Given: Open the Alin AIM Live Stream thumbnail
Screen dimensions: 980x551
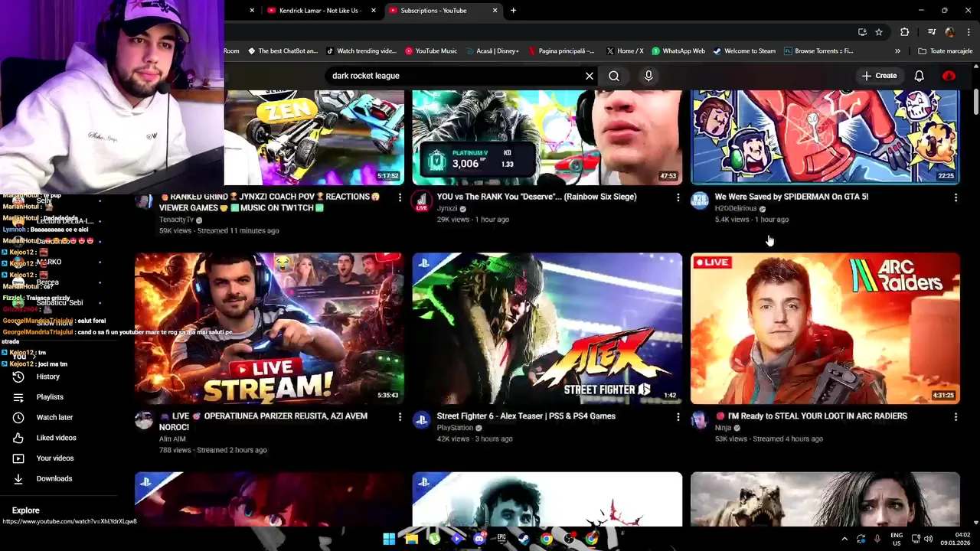Looking at the screenshot, I should tap(269, 328).
